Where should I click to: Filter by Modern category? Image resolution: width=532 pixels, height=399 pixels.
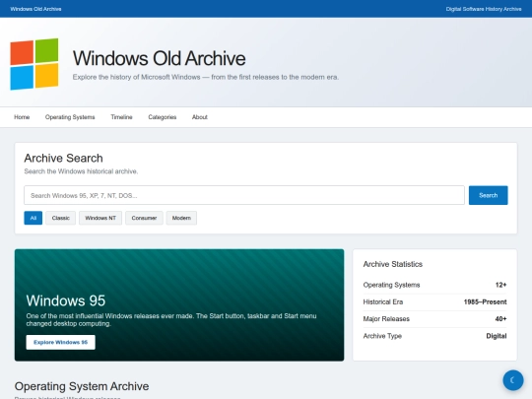tap(181, 218)
